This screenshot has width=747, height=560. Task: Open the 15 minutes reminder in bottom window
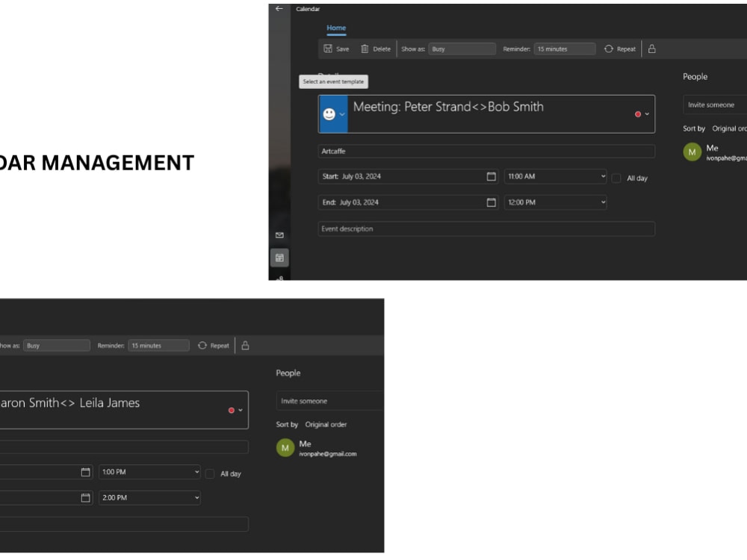158,345
